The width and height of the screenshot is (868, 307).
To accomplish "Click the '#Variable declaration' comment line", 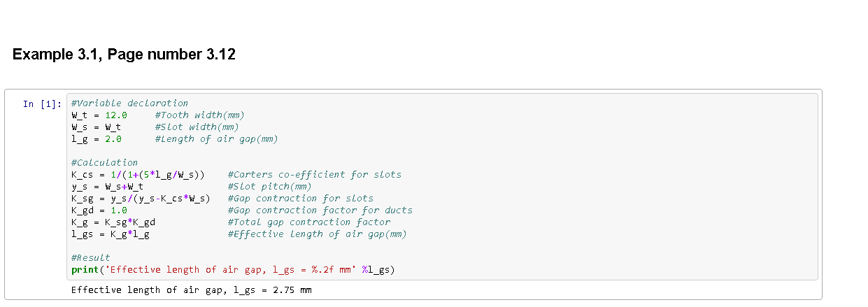I will (x=129, y=103).
